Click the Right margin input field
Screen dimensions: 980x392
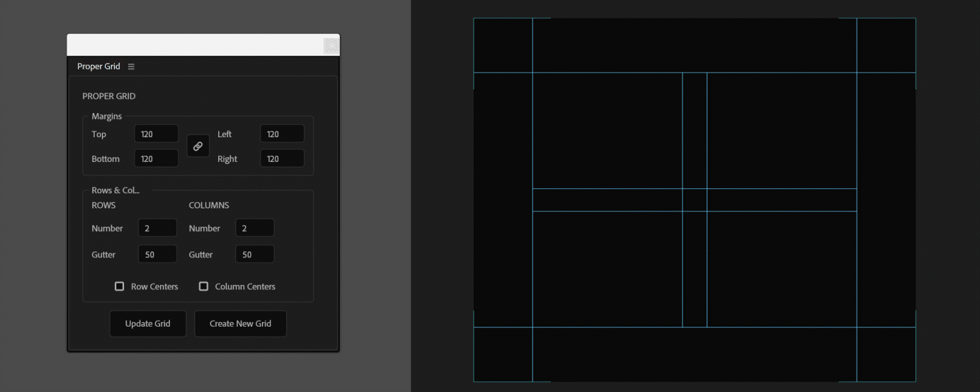click(282, 159)
